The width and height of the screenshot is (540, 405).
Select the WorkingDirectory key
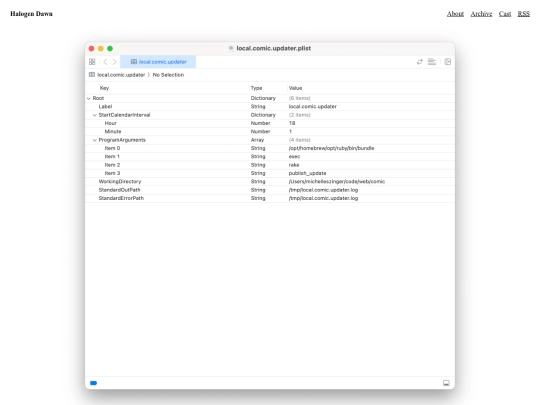120,181
